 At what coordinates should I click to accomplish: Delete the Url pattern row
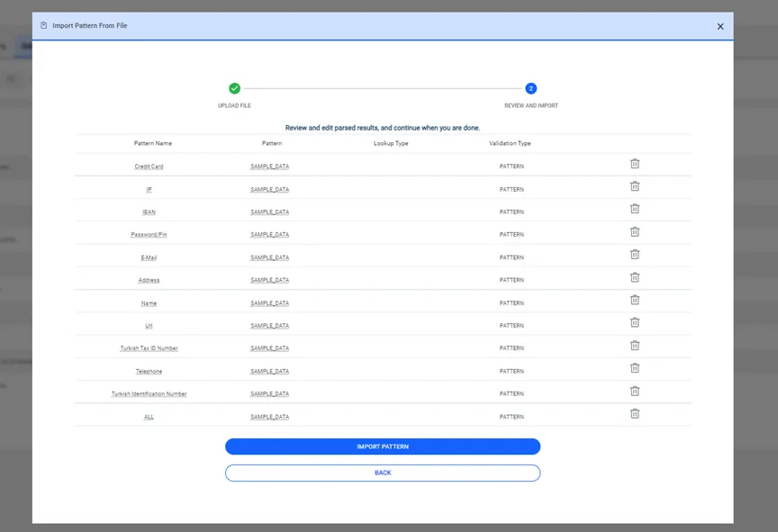pyautogui.click(x=635, y=322)
